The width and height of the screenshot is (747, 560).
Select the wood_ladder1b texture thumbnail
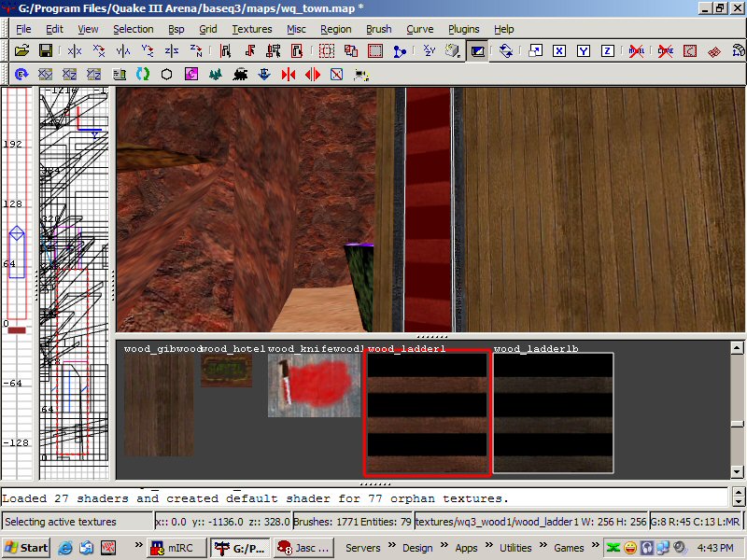tap(553, 413)
